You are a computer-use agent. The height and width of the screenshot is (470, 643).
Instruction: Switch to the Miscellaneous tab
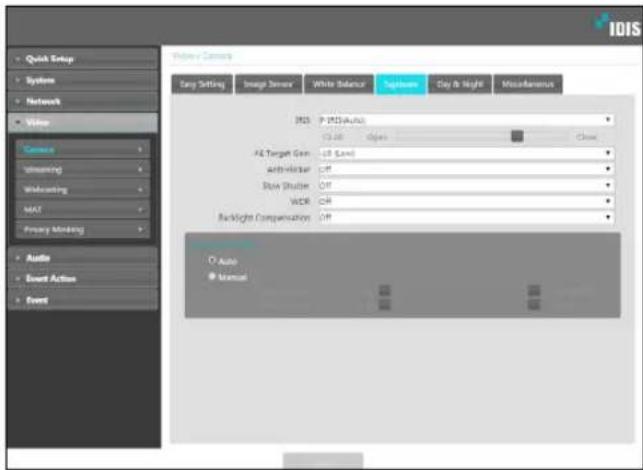pyautogui.click(x=528, y=84)
